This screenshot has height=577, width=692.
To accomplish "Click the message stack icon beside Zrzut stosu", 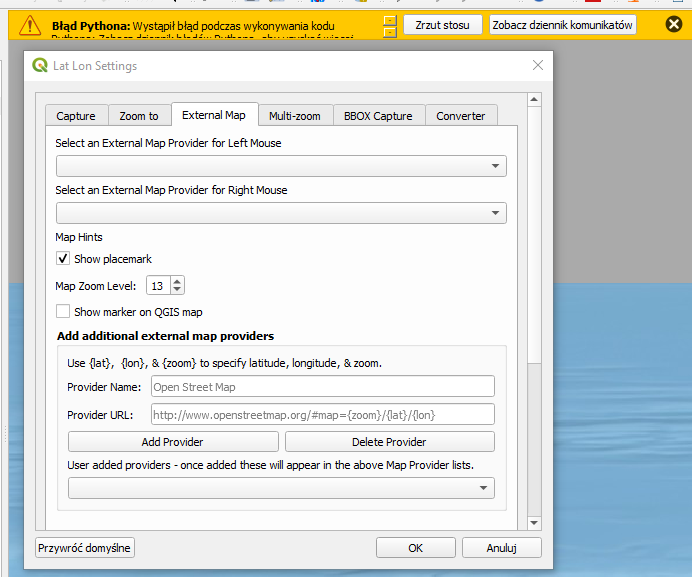I will [x=390, y=26].
